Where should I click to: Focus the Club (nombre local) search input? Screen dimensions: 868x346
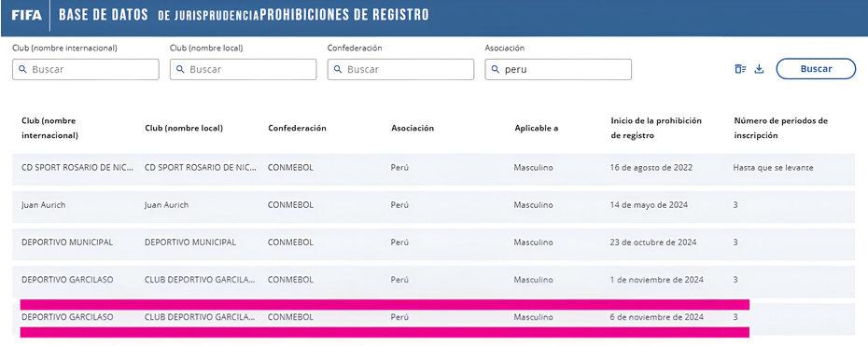[x=243, y=70]
